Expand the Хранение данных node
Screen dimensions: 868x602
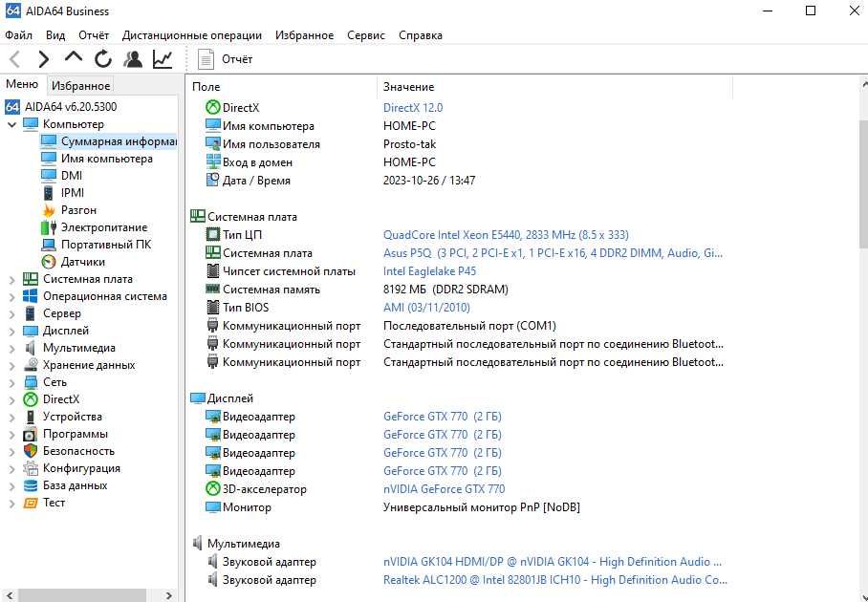point(11,365)
